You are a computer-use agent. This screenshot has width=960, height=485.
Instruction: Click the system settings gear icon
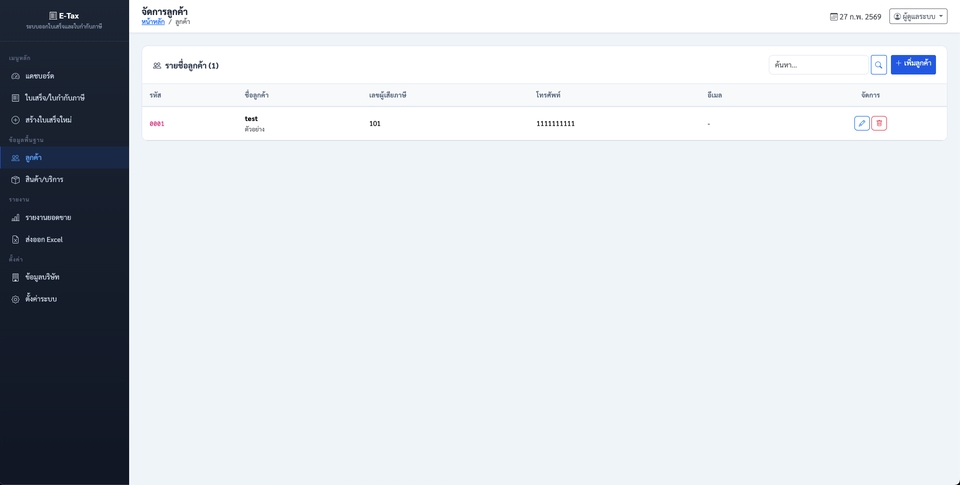[15, 299]
